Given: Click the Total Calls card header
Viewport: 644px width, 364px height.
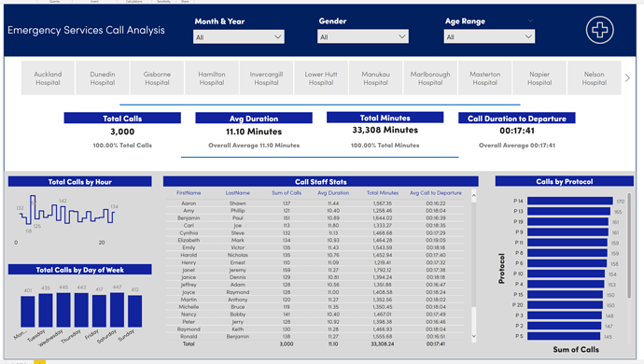Looking at the screenshot, I should click(x=122, y=119).
